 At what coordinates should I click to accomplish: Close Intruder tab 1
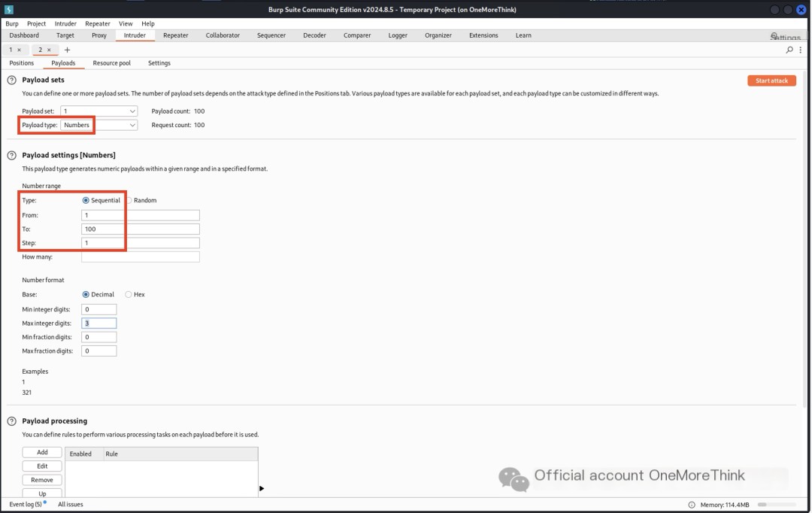click(x=19, y=50)
